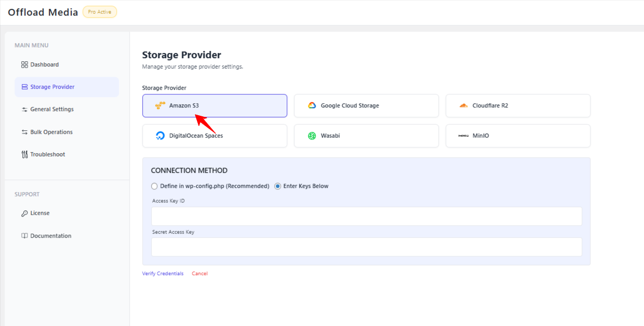This screenshot has width=644, height=326.
Task: Select Enter Keys Below radio option
Action: [x=278, y=186]
